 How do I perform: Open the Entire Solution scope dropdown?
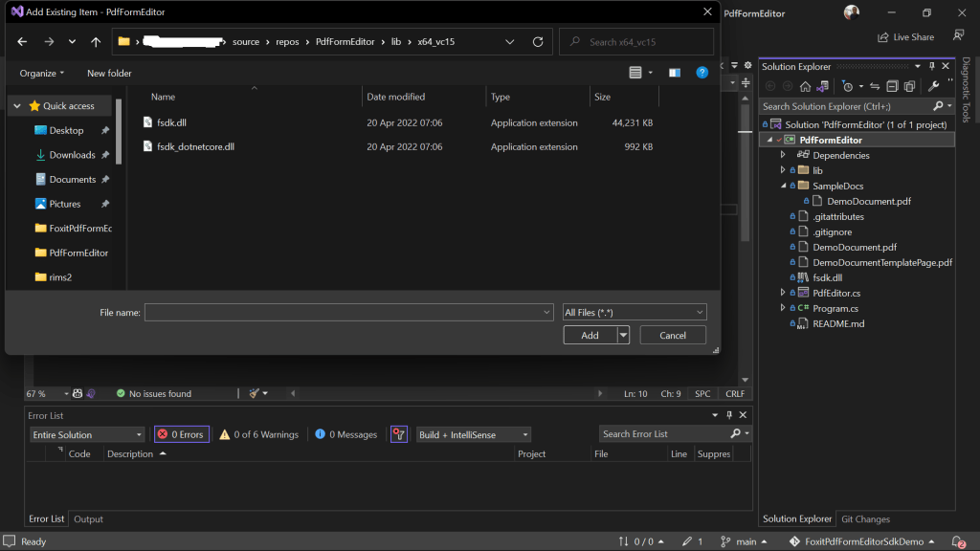click(x=87, y=434)
